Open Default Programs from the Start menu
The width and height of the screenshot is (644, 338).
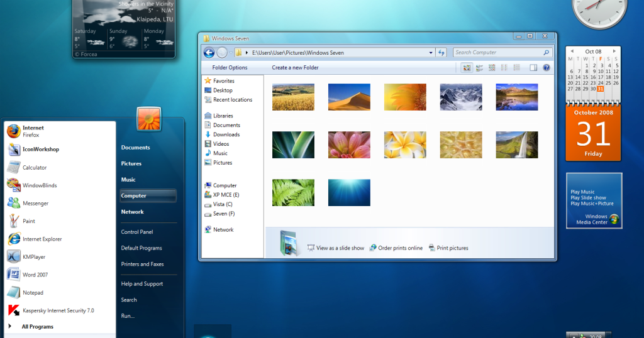pos(142,248)
